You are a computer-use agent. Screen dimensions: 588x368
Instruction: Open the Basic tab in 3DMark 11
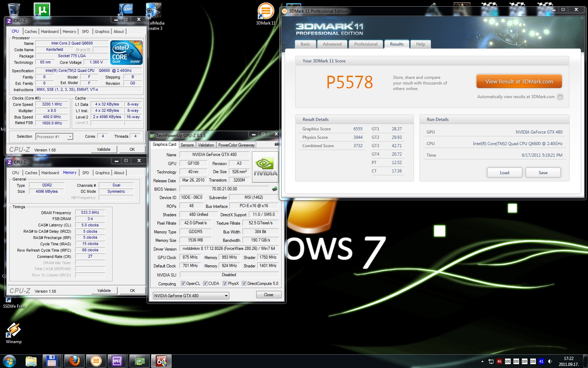[x=306, y=44]
